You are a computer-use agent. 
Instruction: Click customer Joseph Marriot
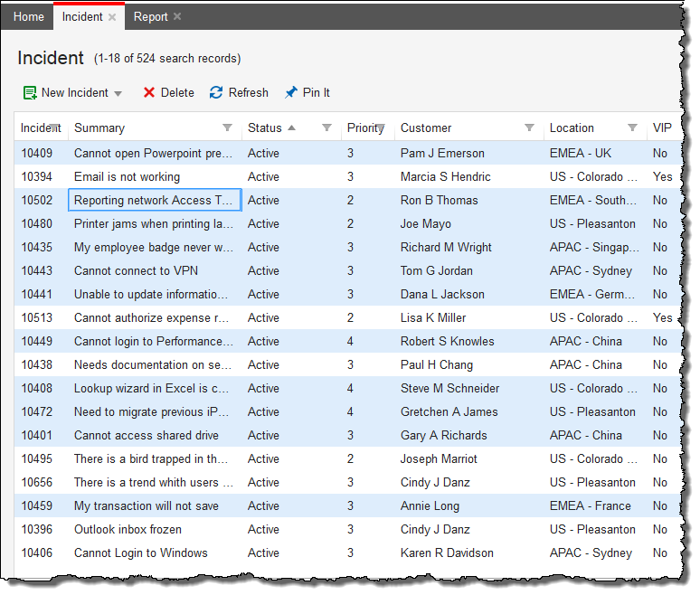click(x=439, y=458)
